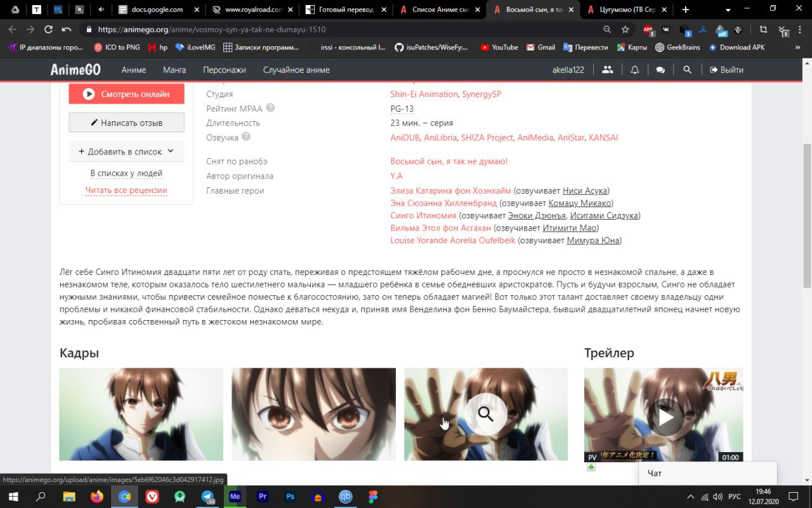Switch to the docs.google.com tab
The image size is (812, 508).
tap(159, 10)
